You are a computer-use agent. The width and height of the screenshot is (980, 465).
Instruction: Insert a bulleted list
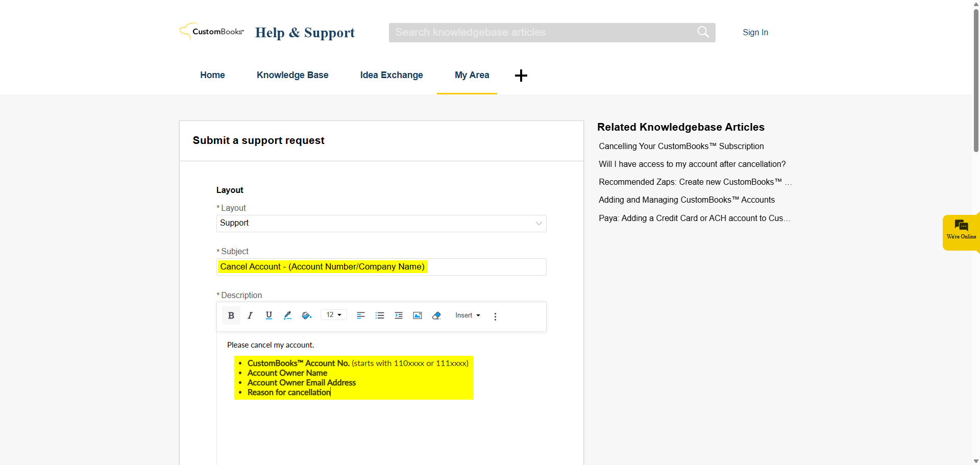(380, 315)
